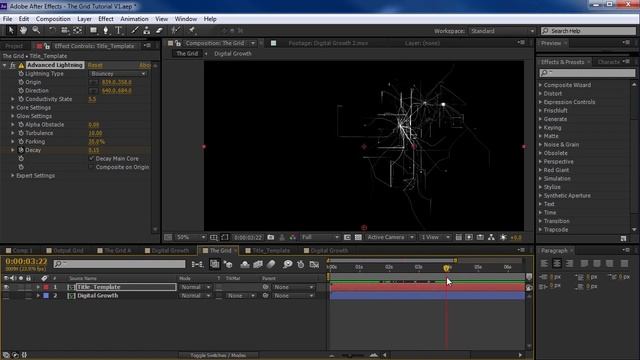
Task: Switch to Output Grid timeline tab
Action: pos(68,251)
